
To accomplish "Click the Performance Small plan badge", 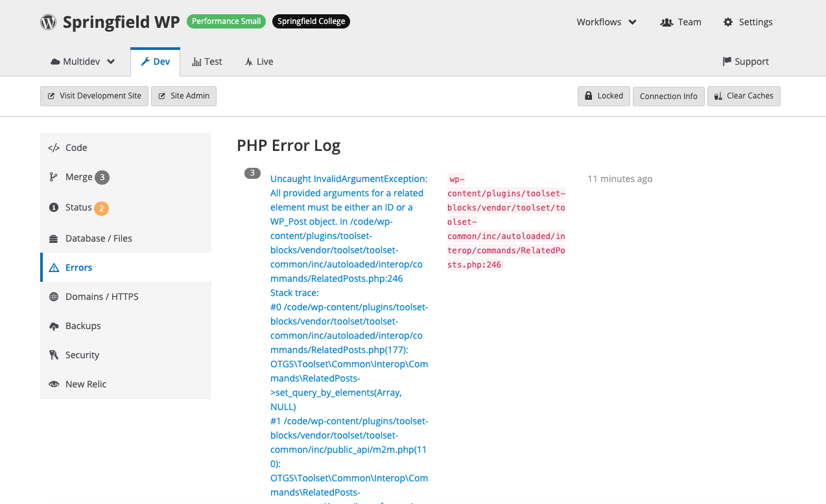I will (x=227, y=21).
